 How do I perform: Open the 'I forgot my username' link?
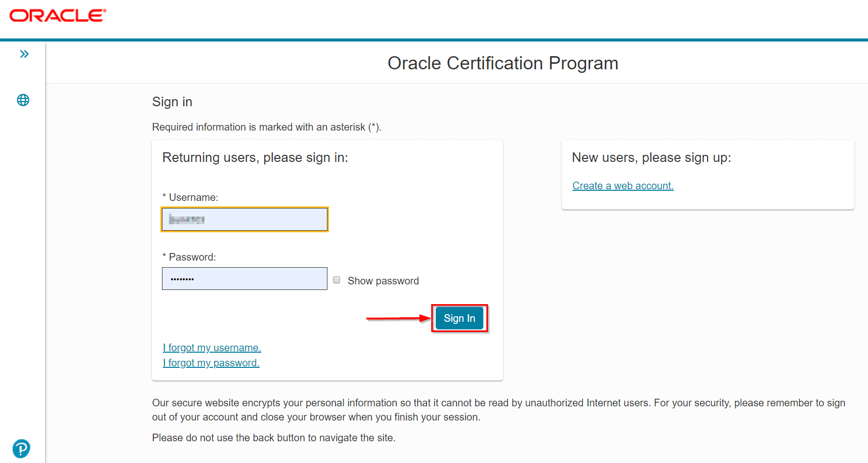212,348
